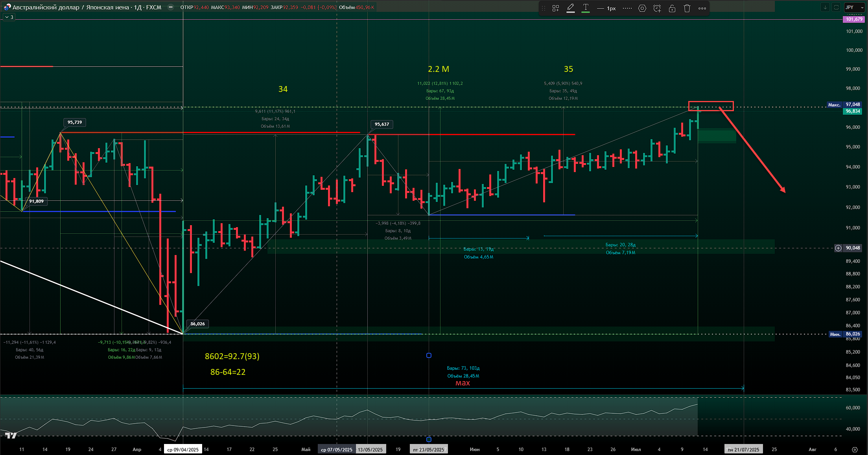The height and width of the screenshot is (455, 868).
Task: Open the drawing templates grid icon
Action: (556, 8)
